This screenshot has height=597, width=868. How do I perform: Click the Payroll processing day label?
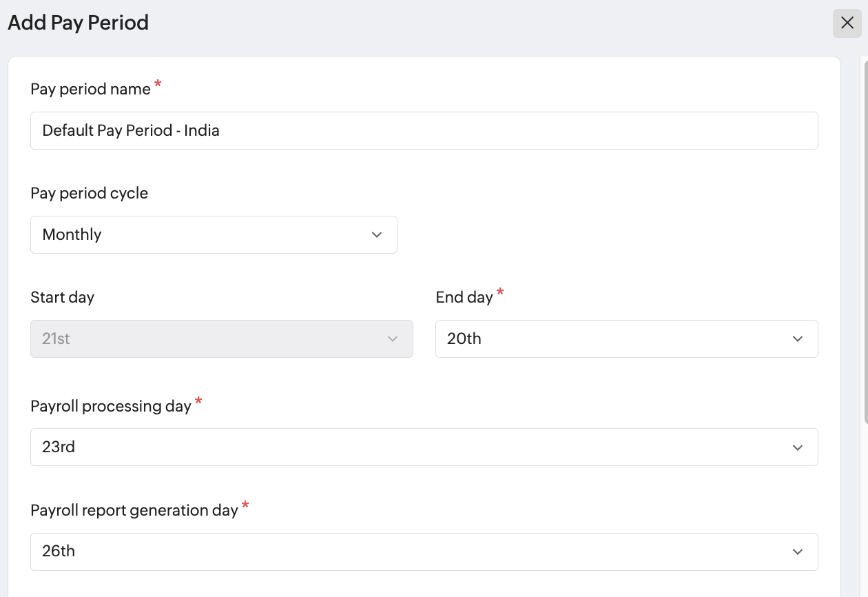tap(110, 406)
